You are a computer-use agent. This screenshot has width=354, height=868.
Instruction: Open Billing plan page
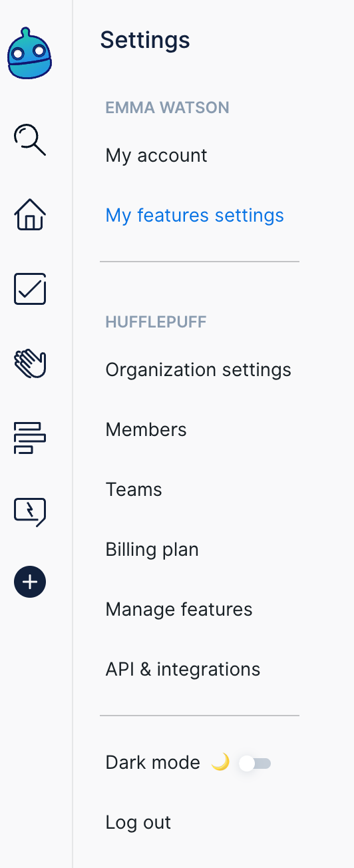coord(152,549)
